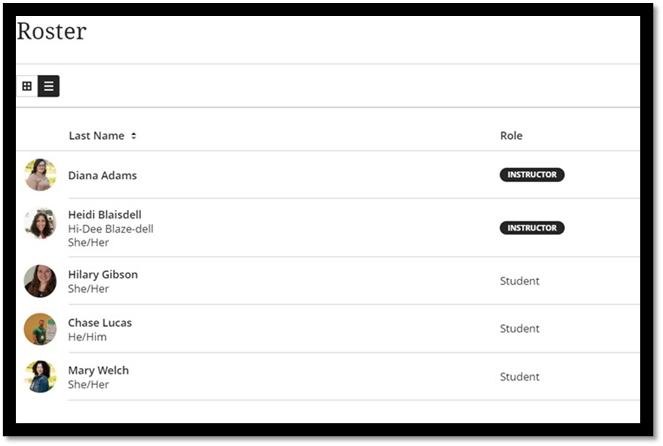663x446 pixels.
Task: Click the Last Name column header
Action: pyautogui.click(x=97, y=136)
